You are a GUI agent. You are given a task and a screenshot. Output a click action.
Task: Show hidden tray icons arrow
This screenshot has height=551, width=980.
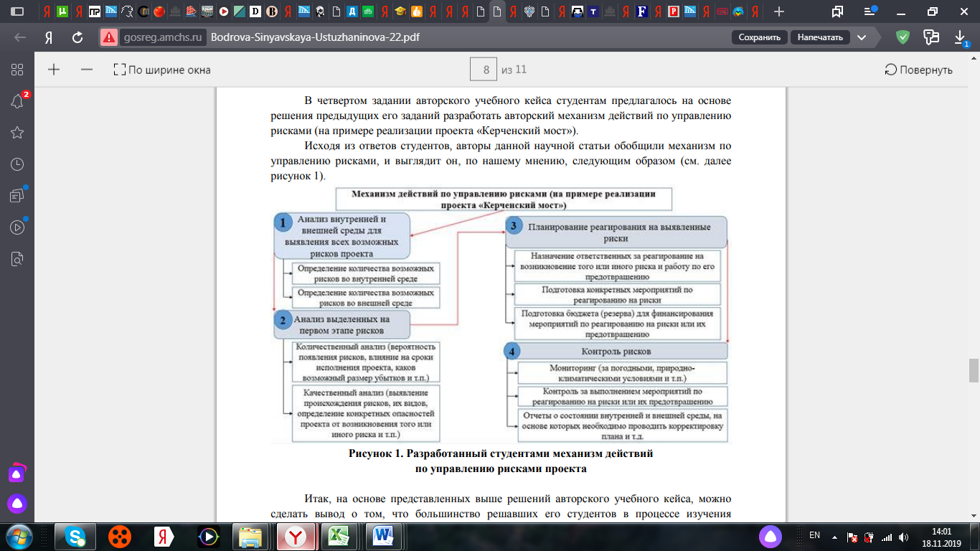834,537
